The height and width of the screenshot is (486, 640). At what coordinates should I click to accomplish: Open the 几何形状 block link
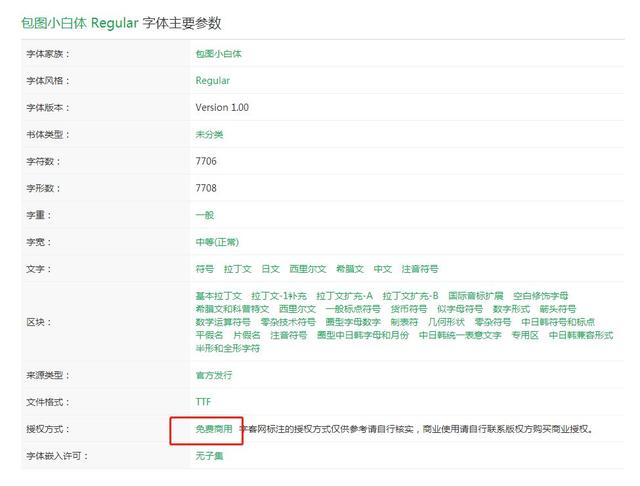point(447,322)
